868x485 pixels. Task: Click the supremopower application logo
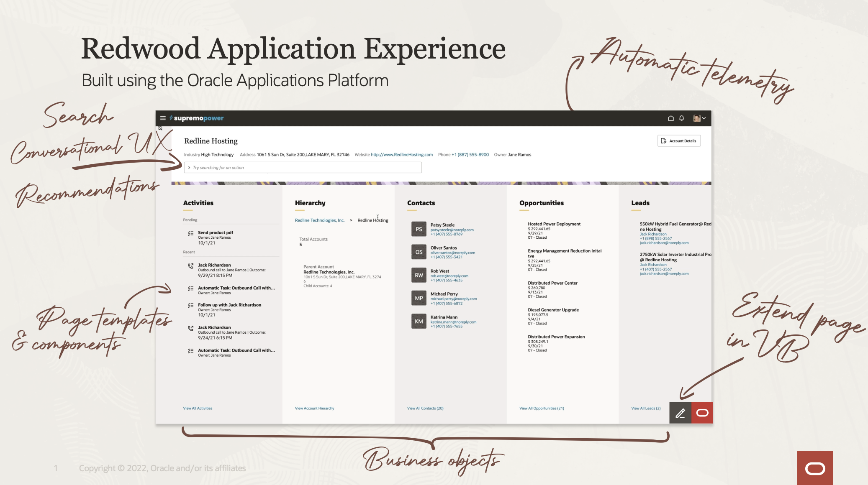pyautogui.click(x=197, y=118)
